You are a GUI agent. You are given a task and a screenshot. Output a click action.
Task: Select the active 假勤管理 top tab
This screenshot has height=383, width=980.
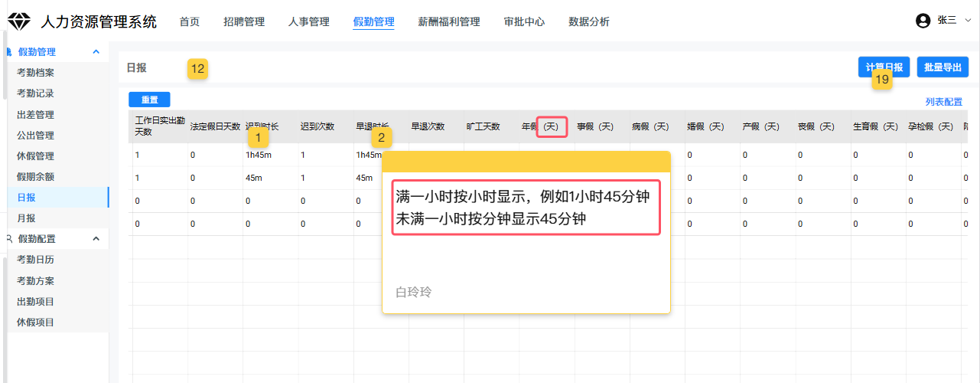pyautogui.click(x=374, y=21)
